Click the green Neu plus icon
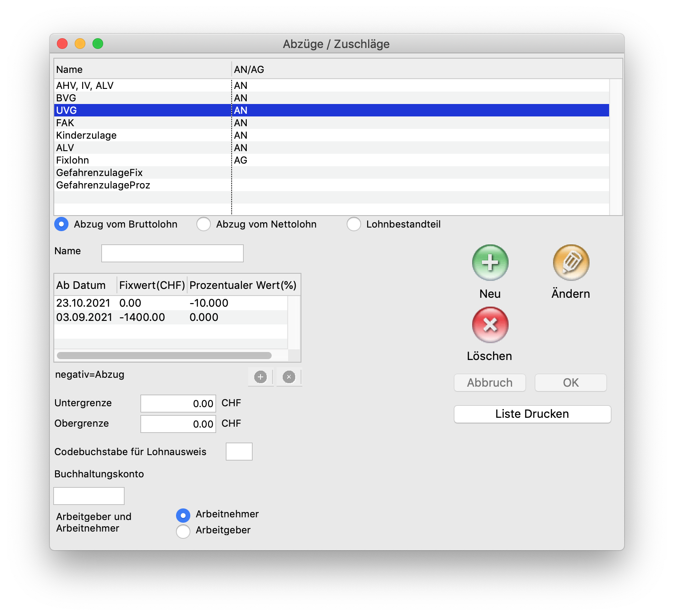This screenshot has height=616, width=674. coord(490,263)
